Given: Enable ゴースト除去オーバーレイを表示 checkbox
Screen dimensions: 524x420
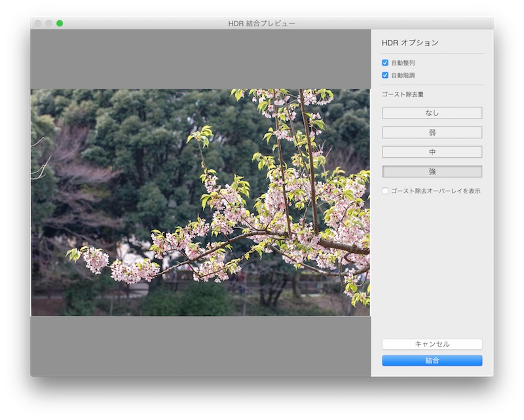Looking at the screenshot, I should pyautogui.click(x=385, y=191).
